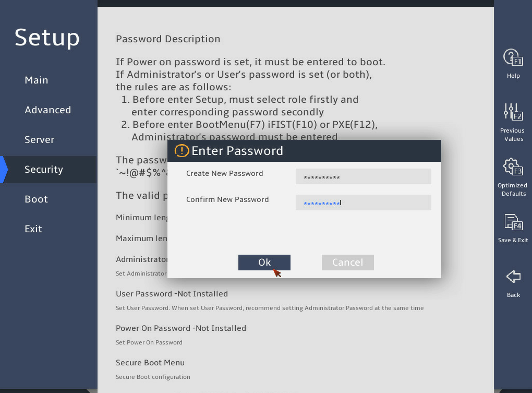Cancel the Enter Password dialog
532x393 pixels.
[348, 263]
